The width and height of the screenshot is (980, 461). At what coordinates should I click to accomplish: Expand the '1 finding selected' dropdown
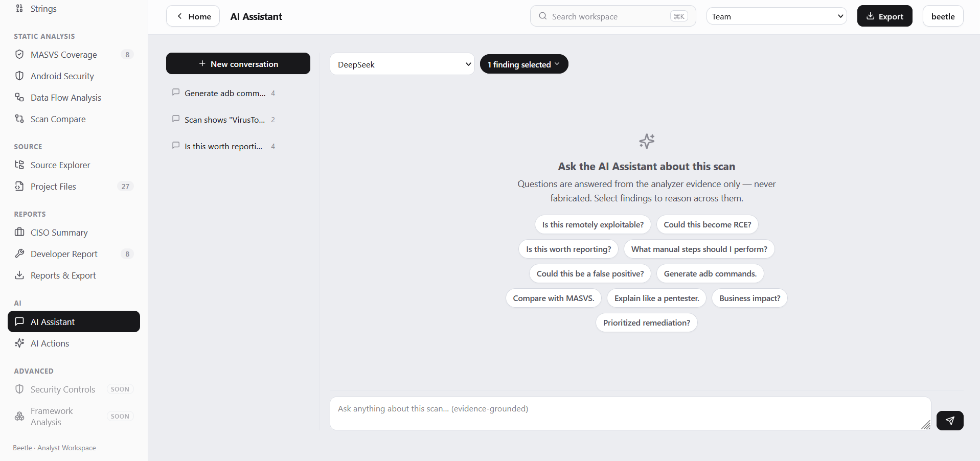point(524,64)
